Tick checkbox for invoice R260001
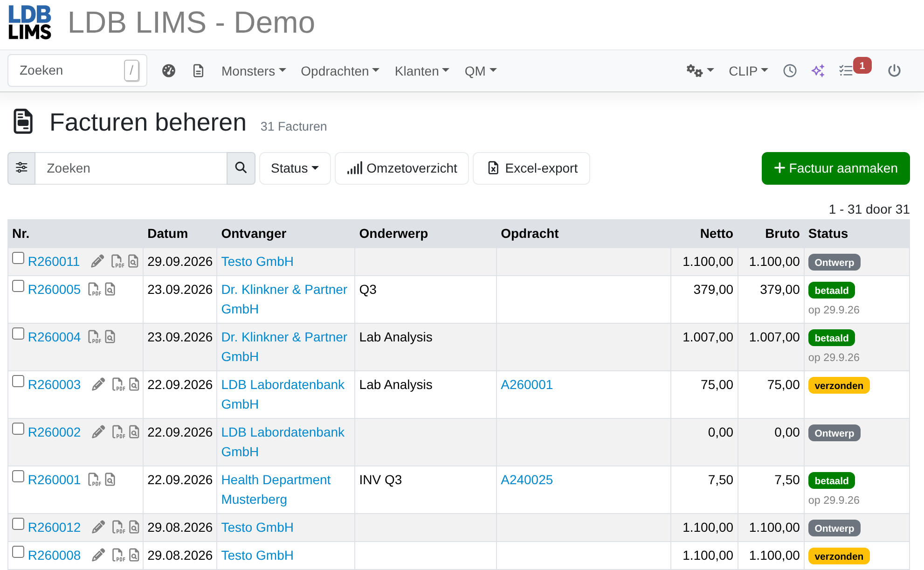This screenshot has height=570, width=924. point(18,476)
